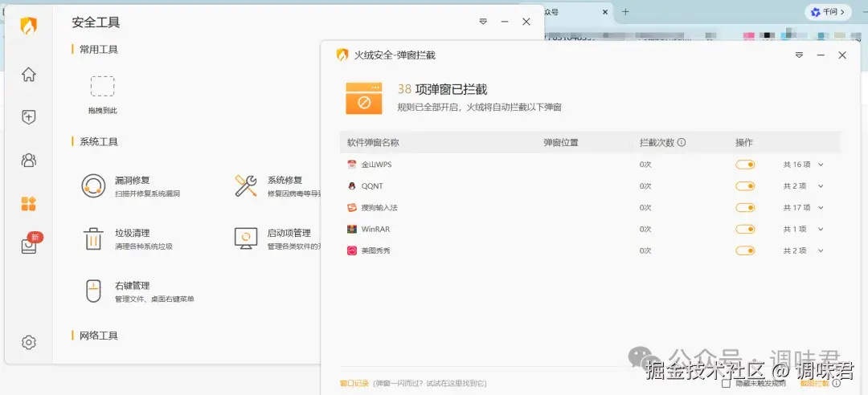Open 垃圾清理 trash icon
868x395 pixels.
[93, 238]
